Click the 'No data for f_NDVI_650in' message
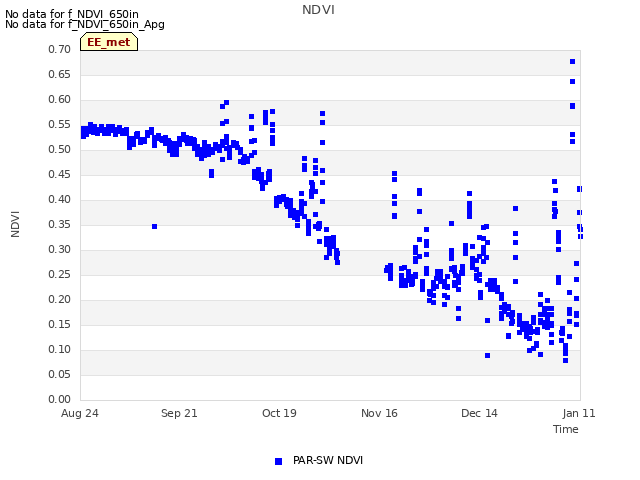This screenshot has width=640, height=480. click(72, 15)
